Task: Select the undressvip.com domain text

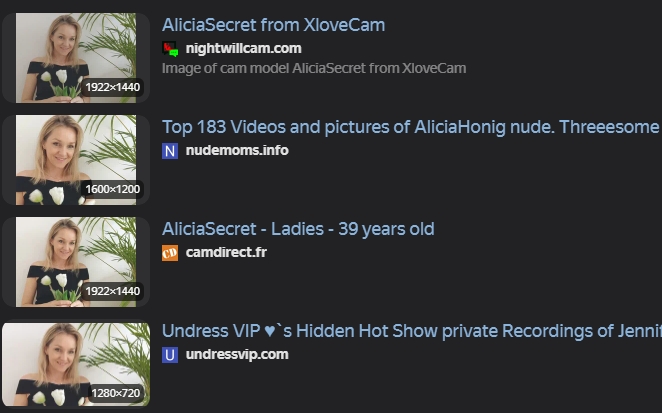Action: tap(237, 354)
